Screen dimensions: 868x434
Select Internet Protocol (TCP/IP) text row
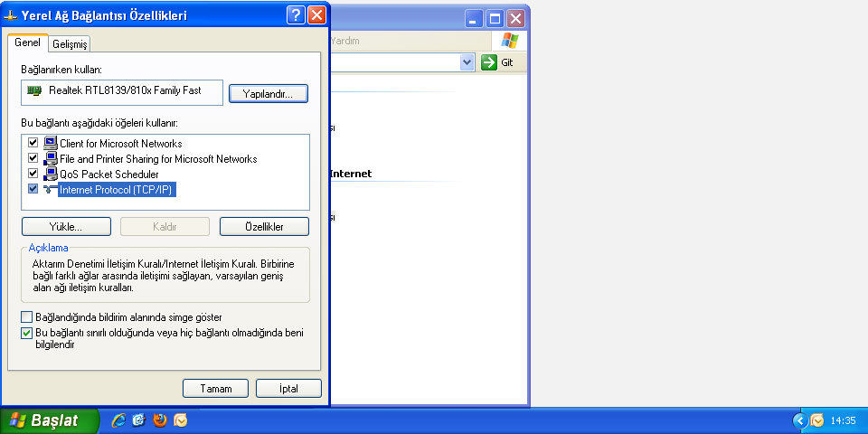click(117, 190)
